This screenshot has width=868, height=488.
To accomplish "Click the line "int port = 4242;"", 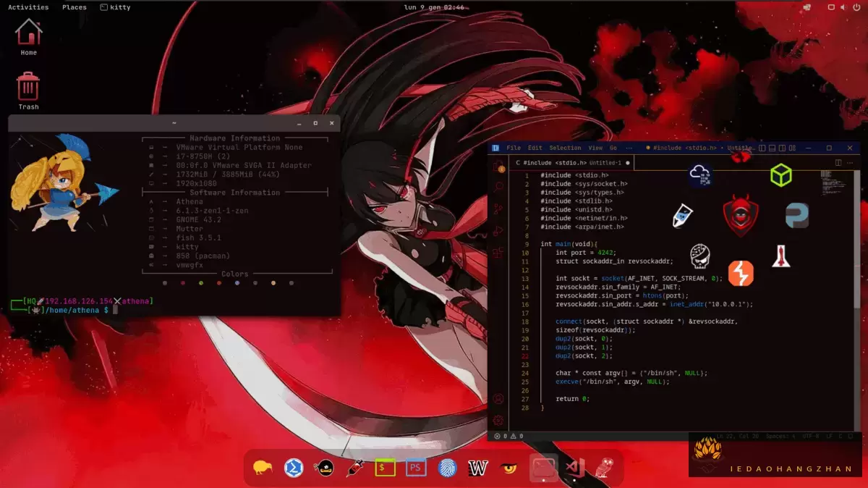I will tap(586, 253).
